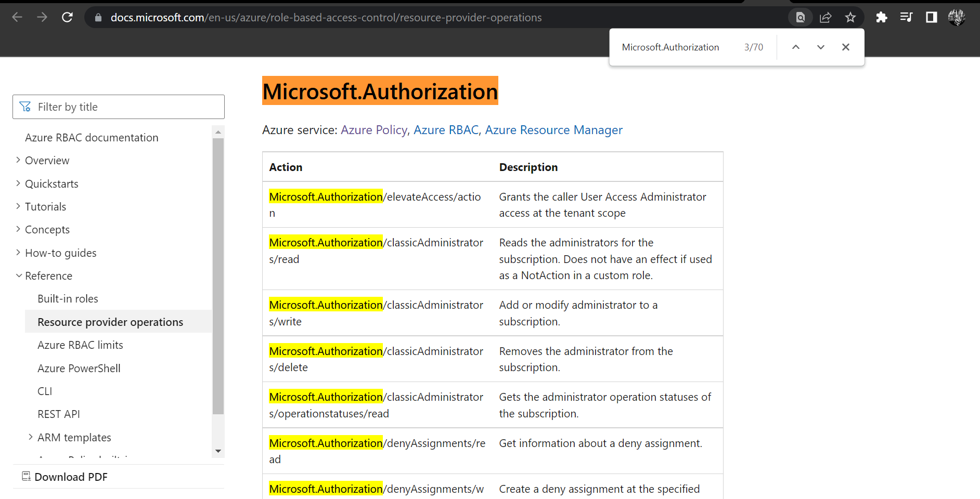The height and width of the screenshot is (499, 980).
Task: View site security lock info
Action: (98, 17)
